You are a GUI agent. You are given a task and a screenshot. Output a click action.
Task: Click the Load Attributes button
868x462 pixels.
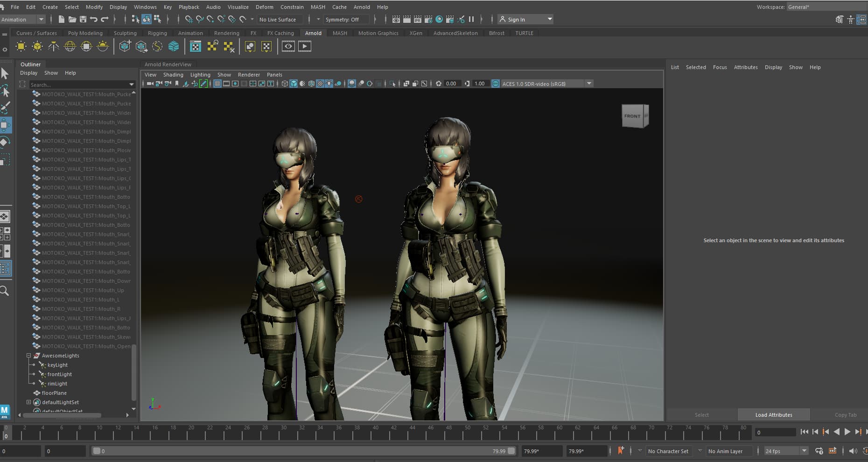tap(774, 415)
